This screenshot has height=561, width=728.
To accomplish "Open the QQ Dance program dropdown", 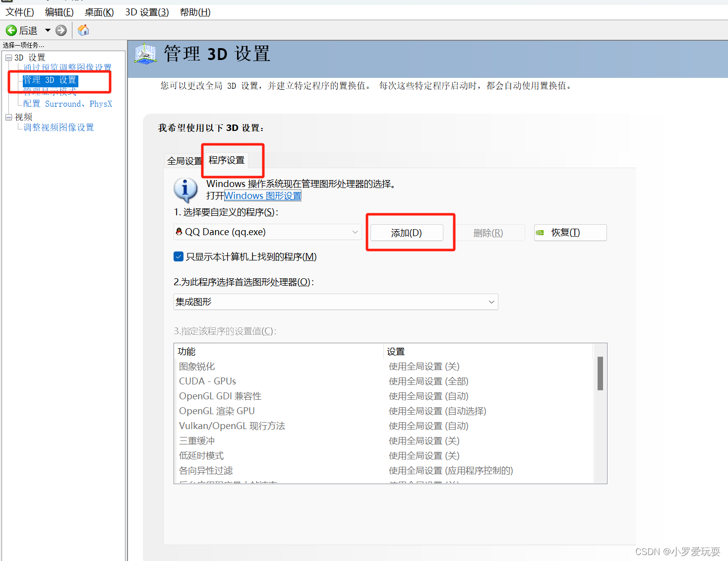I will pyautogui.click(x=355, y=232).
